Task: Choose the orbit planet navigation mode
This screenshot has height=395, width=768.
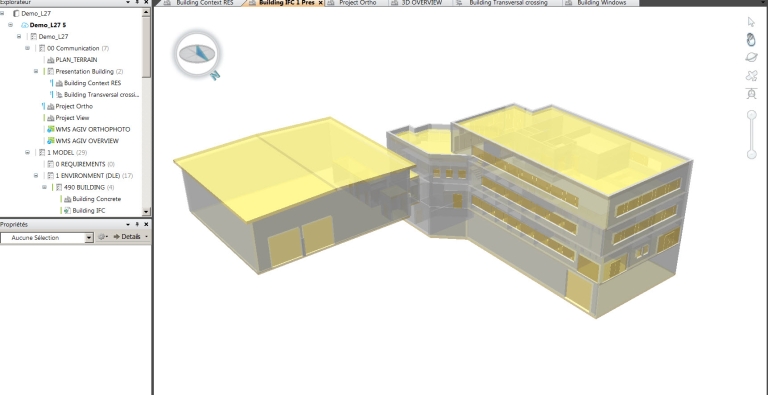Action: 751,57
